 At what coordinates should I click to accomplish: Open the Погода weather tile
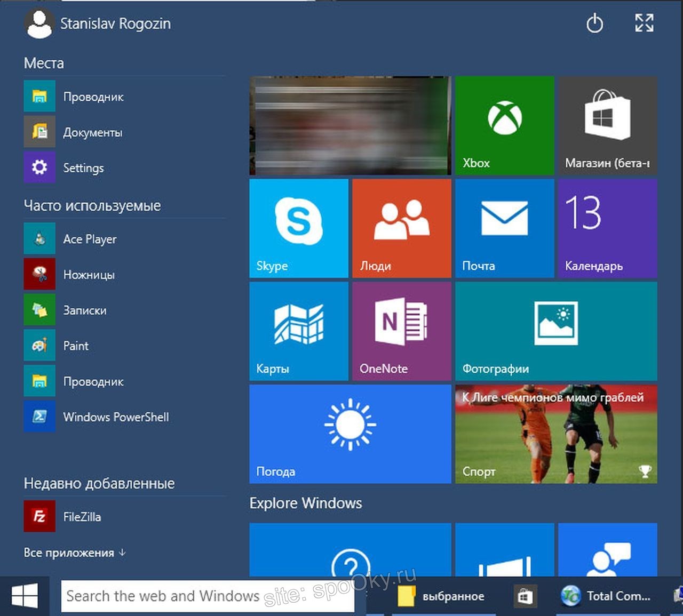(x=350, y=434)
